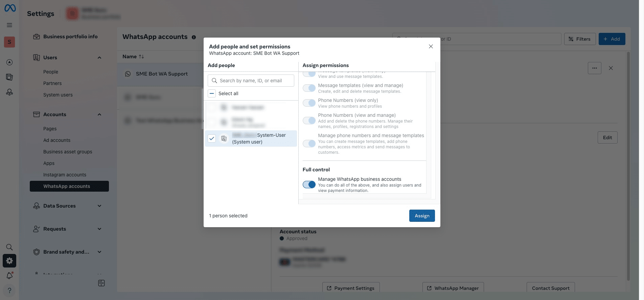
Task: Collapse the Users section chevron
Action: click(99, 58)
